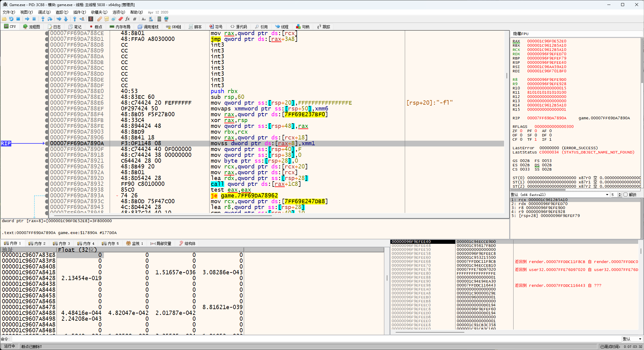
Task: Toggle breakpoint dot at address 00007FF69DA7890F
Action: [x=47, y=149]
